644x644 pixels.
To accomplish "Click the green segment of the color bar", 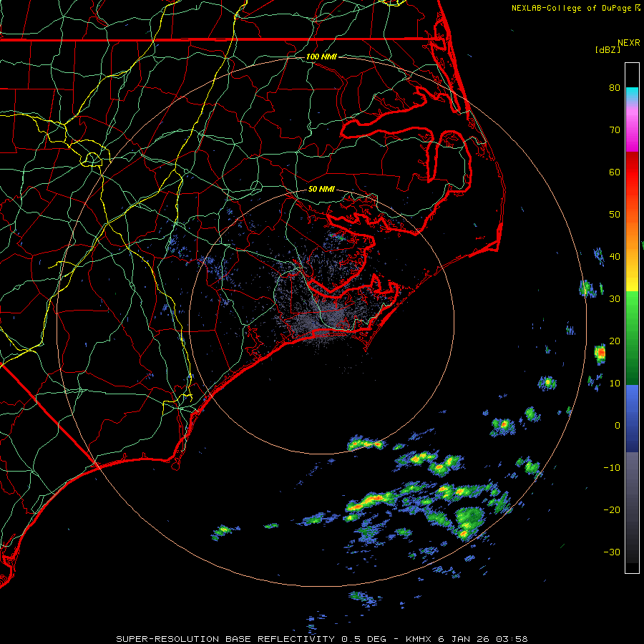I will (x=632, y=338).
